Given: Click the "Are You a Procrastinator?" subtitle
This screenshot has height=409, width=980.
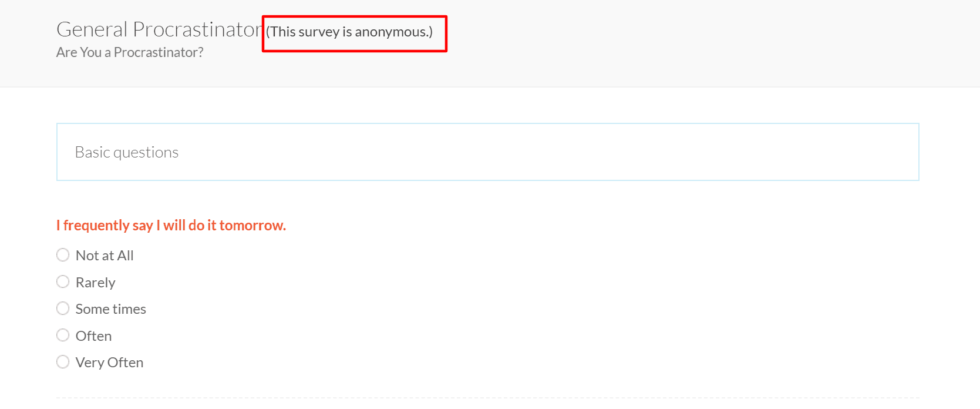Looking at the screenshot, I should (130, 52).
